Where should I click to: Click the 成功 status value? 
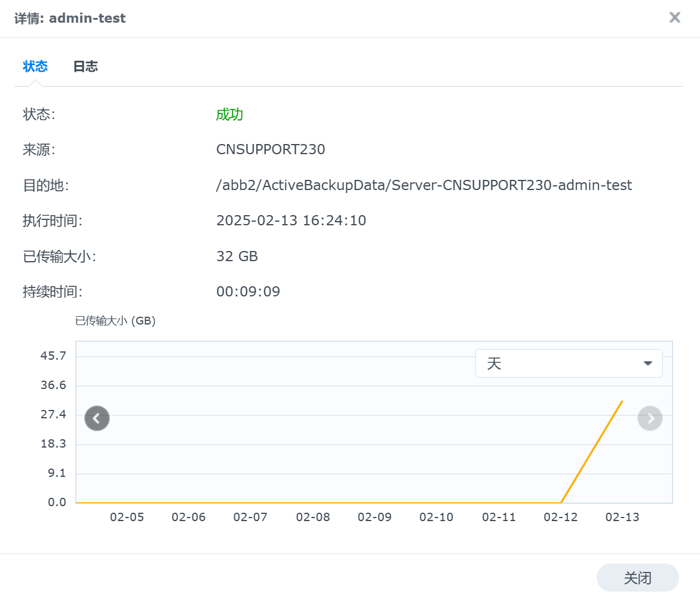229,114
